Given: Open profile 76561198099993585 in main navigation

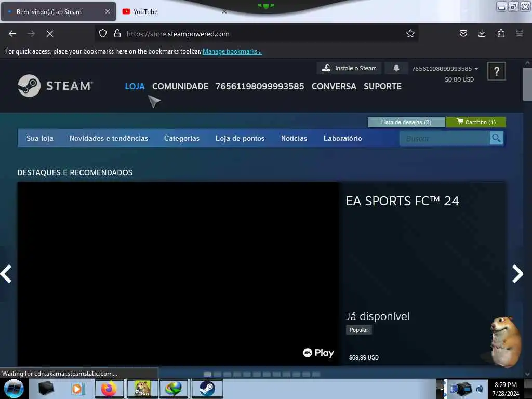Looking at the screenshot, I should 260,87.
